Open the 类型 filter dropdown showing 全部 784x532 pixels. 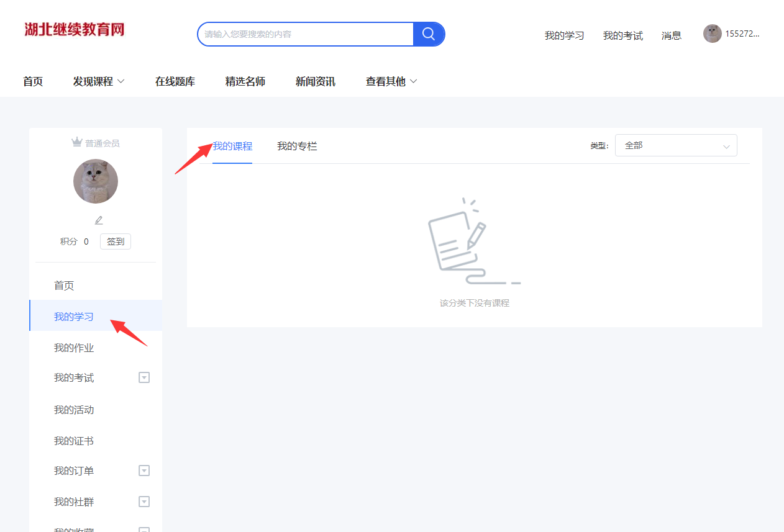point(675,145)
